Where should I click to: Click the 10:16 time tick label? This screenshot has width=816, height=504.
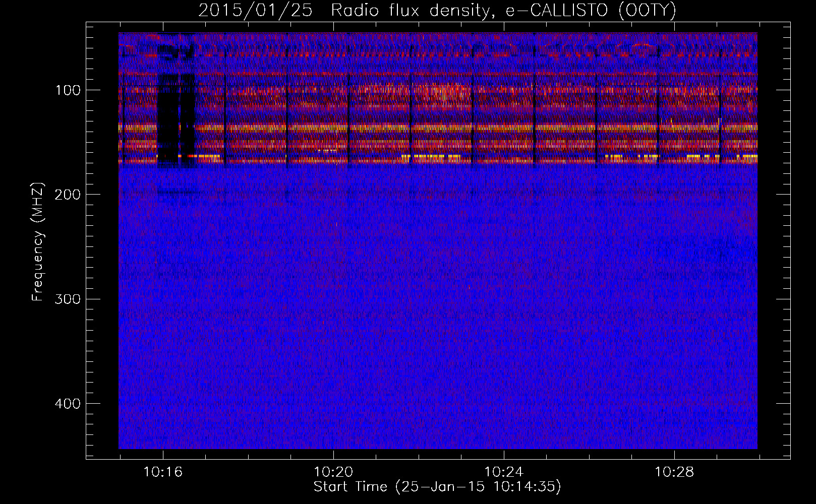[x=163, y=472]
